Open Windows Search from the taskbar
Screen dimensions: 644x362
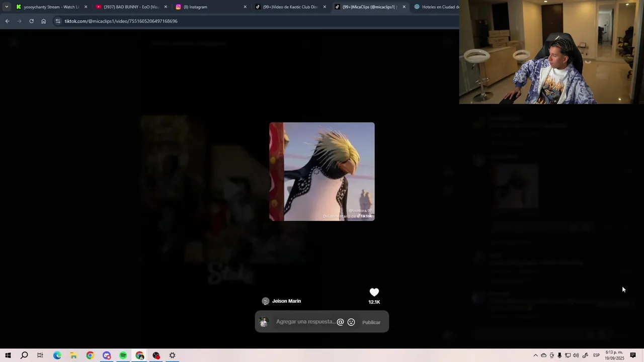24,355
